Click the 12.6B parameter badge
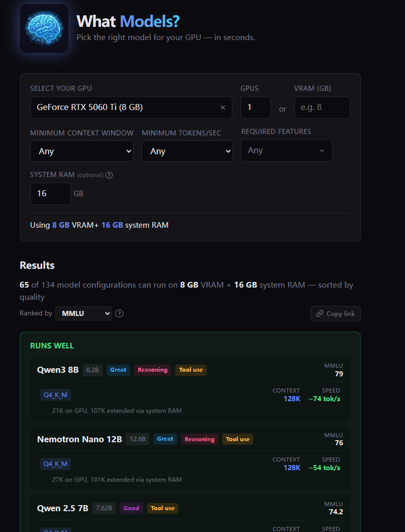The height and width of the screenshot is (532, 405). [138, 439]
